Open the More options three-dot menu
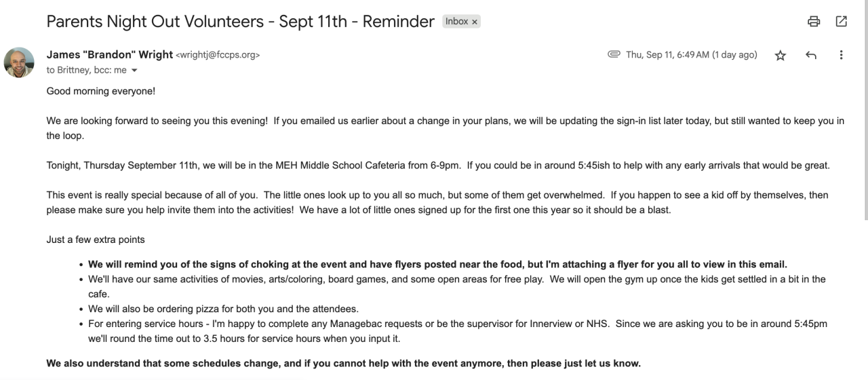 (x=842, y=56)
